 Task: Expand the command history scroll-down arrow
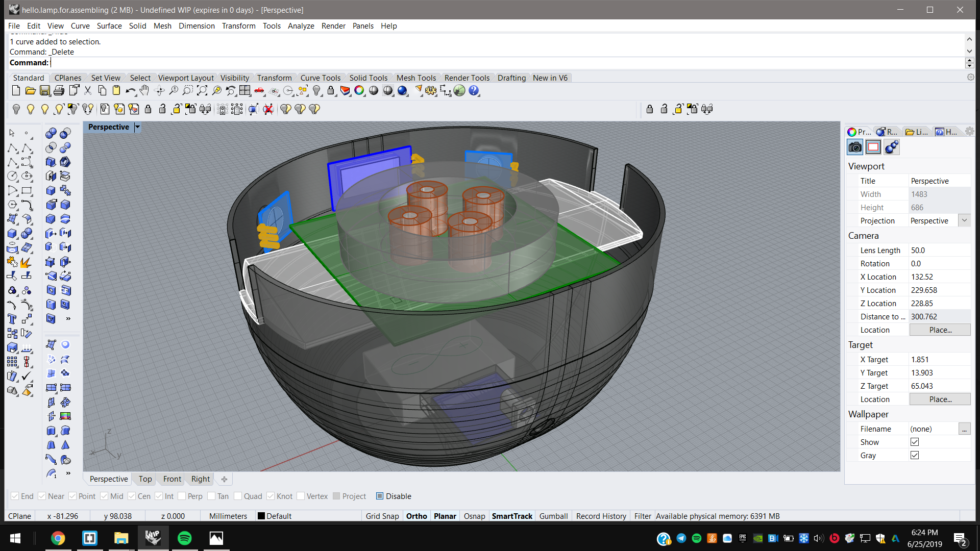(969, 51)
